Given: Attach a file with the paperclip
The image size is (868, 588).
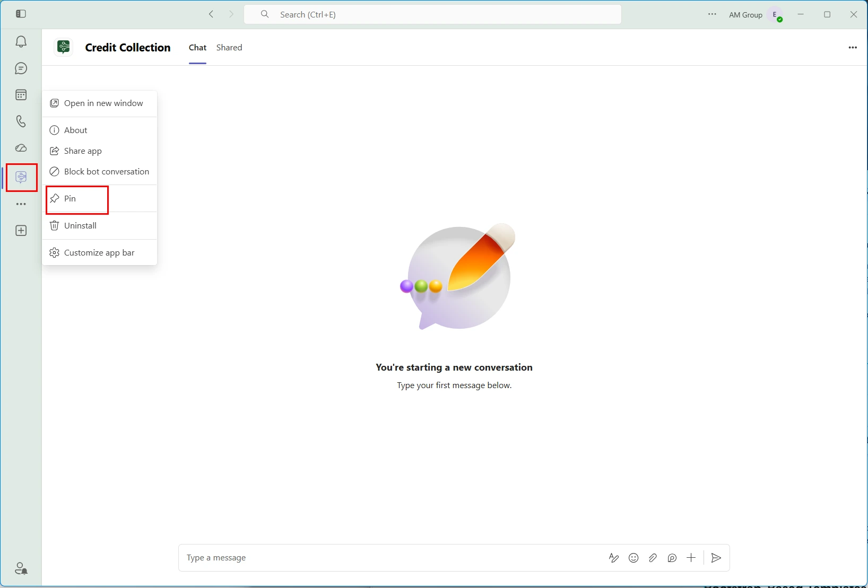Looking at the screenshot, I should click(653, 558).
